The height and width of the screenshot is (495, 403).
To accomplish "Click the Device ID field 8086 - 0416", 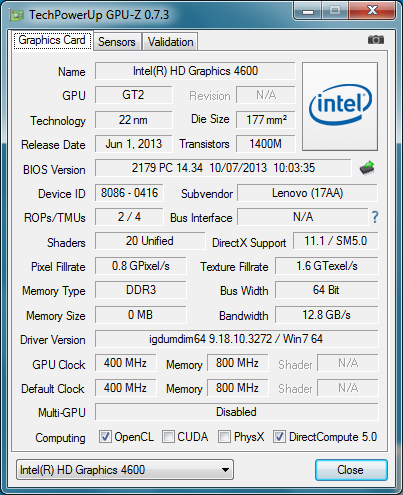I will tap(129, 193).
